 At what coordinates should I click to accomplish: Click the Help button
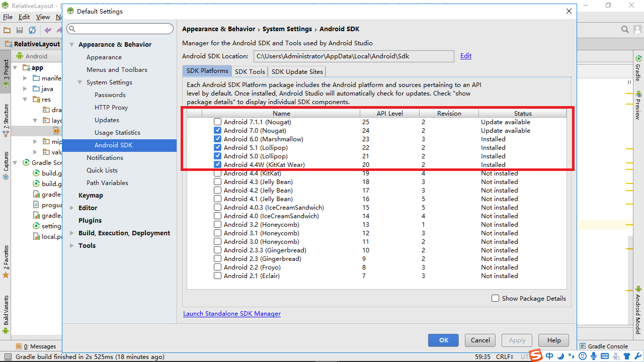point(553,340)
